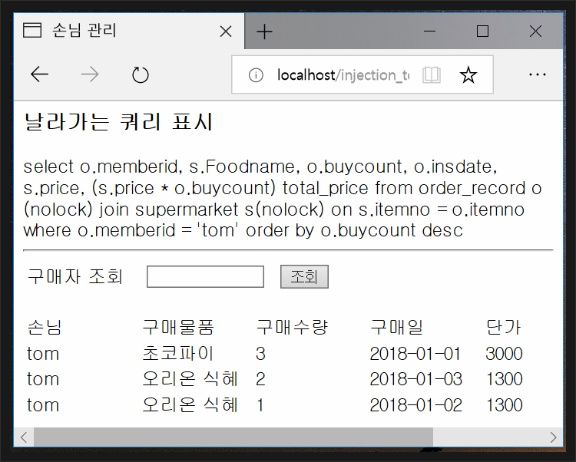Viewport: 576px width, 462px height.
Task: Refresh the page with the reload icon
Action: [140, 75]
